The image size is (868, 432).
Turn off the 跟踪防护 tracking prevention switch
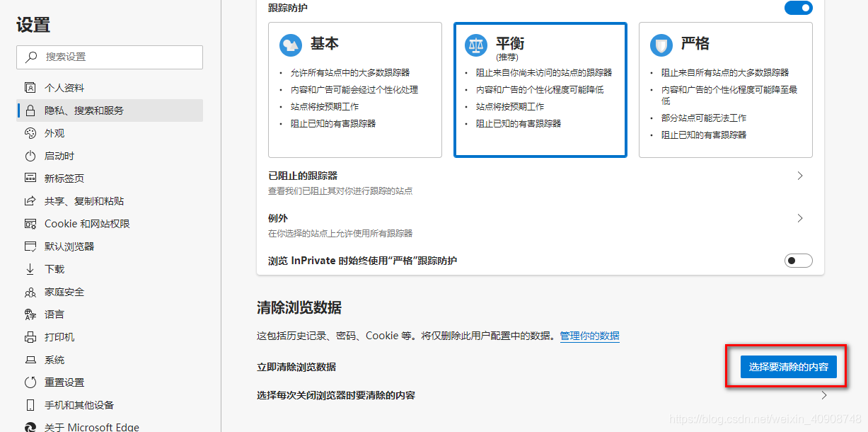tap(798, 8)
